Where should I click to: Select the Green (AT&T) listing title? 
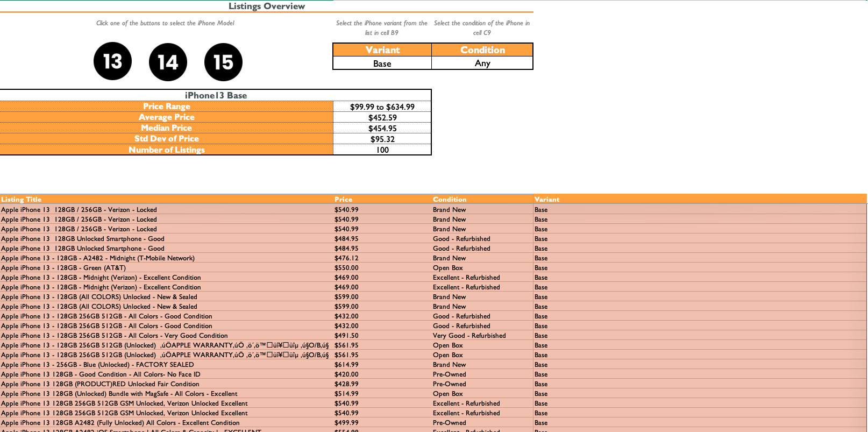pyautogui.click(x=63, y=268)
